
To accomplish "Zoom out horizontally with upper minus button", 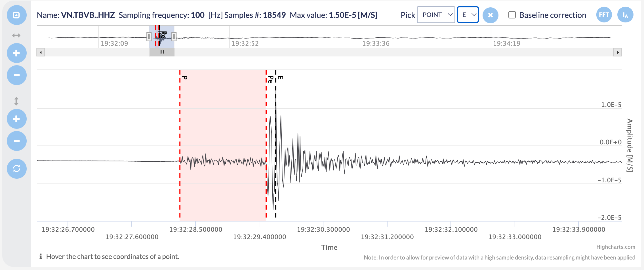I will click(16, 75).
